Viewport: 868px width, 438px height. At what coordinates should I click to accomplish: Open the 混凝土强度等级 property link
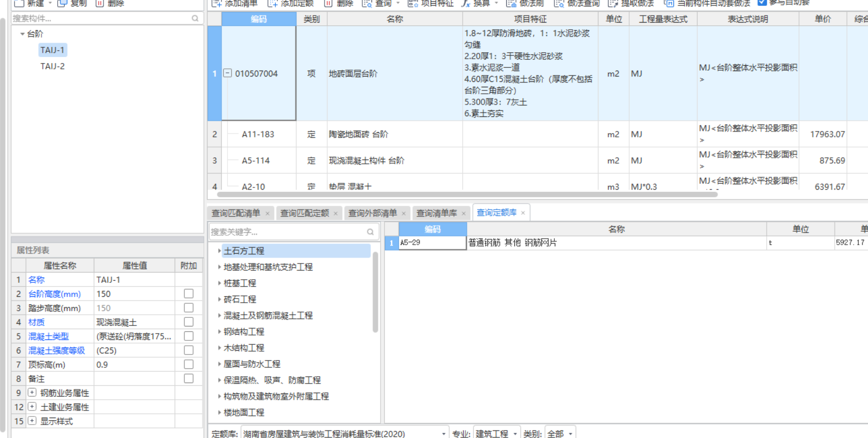(57, 350)
